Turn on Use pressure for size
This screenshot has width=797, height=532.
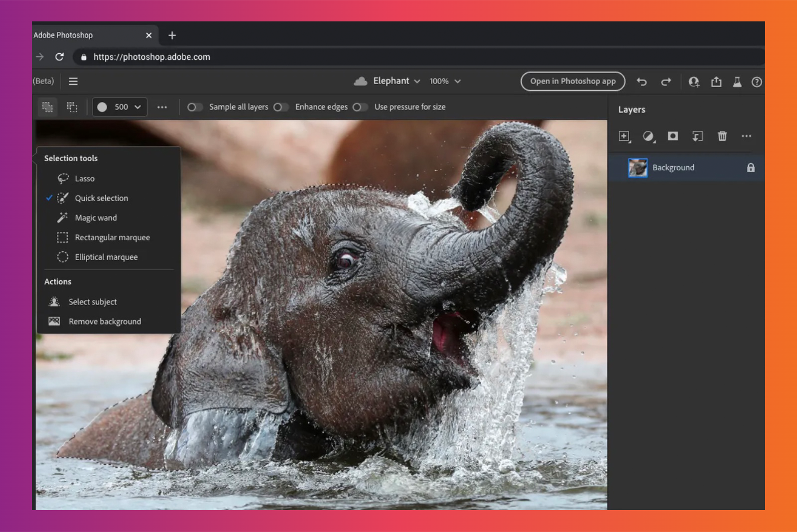click(361, 106)
